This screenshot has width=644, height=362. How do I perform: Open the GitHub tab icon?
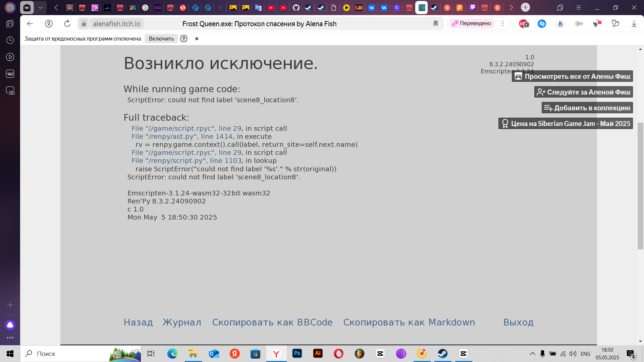296,7
